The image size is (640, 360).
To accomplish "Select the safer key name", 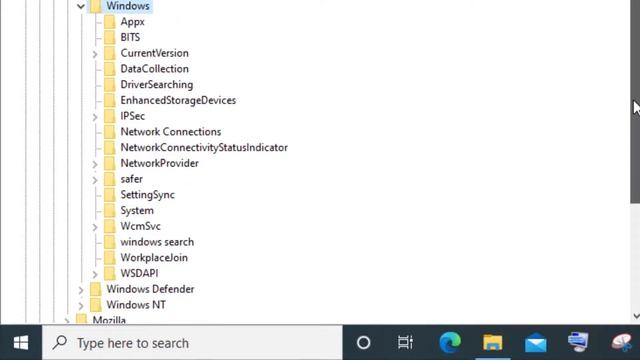I will click(131, 179).
